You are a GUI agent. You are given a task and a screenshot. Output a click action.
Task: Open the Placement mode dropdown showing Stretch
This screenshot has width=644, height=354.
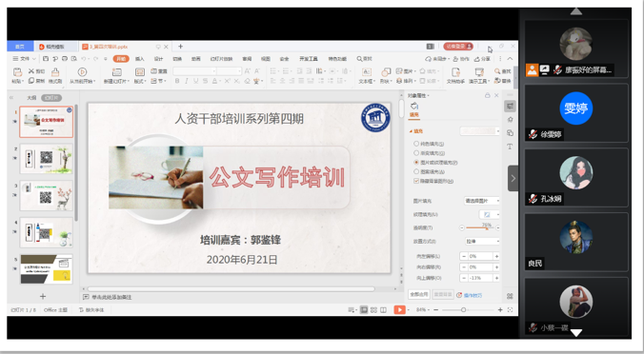[482, 241]
